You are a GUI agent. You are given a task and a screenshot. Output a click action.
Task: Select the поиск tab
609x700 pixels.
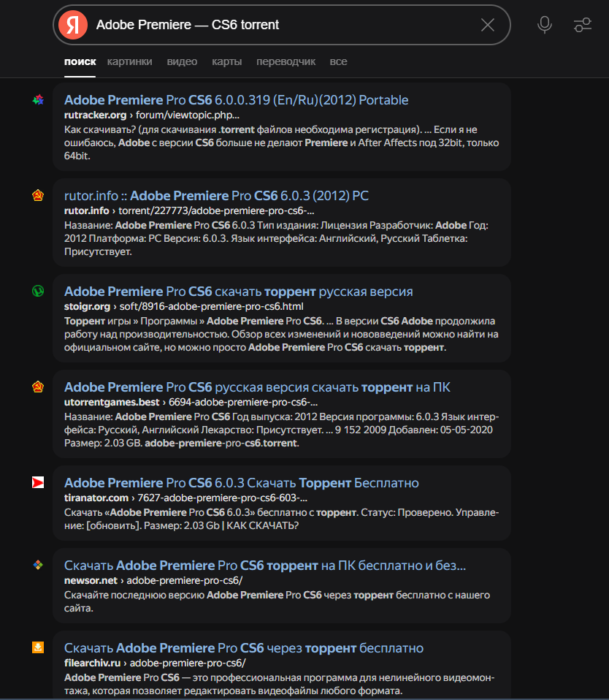click(80, 61)
